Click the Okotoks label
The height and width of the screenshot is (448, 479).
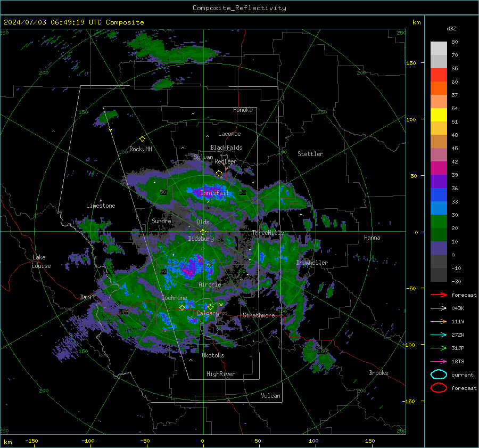tap(213, 355)
